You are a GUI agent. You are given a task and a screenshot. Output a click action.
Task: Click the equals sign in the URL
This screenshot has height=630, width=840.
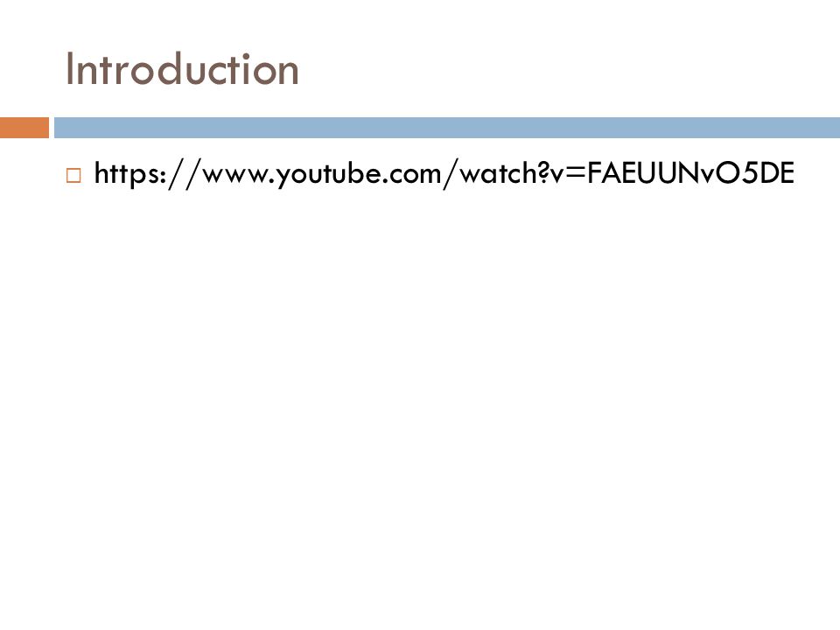tap(576, 173)
